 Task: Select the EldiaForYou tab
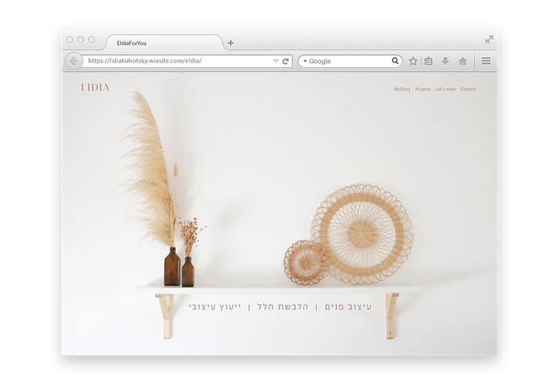[164, 43]
